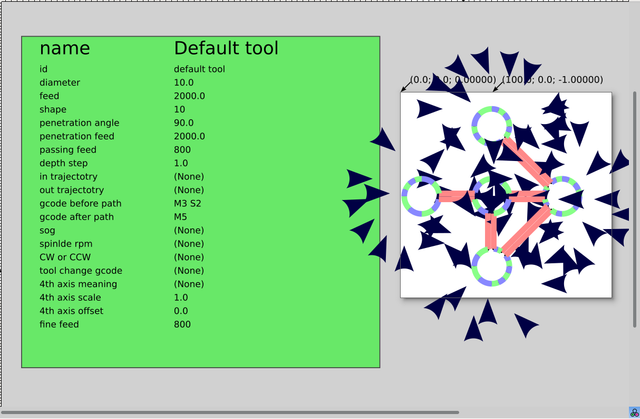Select the pink path from bottom circle to right circle
640x419 pixels.
pos(527,231)
